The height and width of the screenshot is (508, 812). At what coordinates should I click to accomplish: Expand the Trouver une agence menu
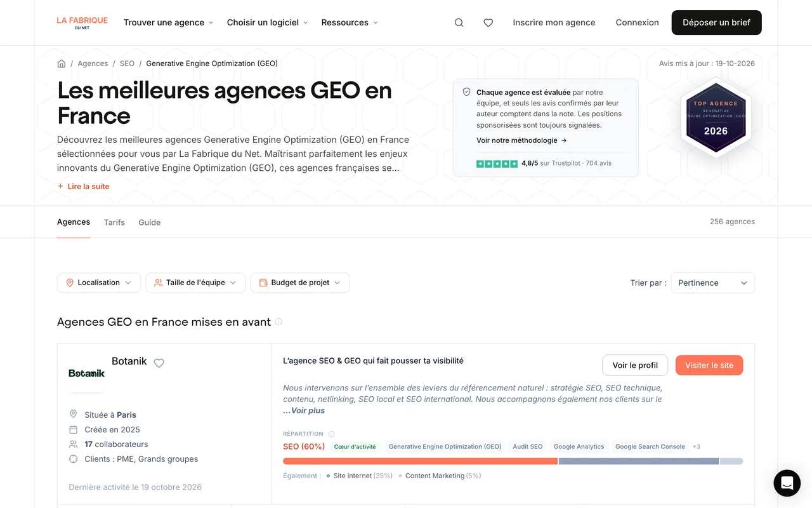click(x=168, y=23)
